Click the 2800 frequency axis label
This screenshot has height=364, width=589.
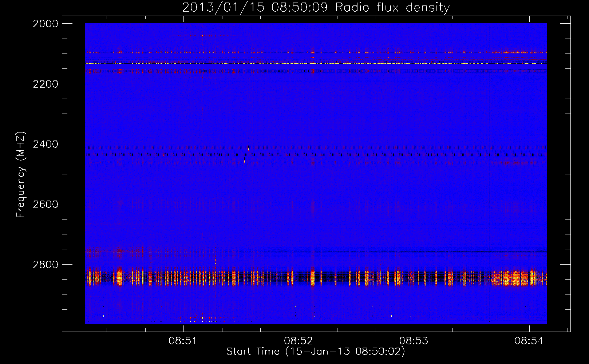(x=46, y=265)
